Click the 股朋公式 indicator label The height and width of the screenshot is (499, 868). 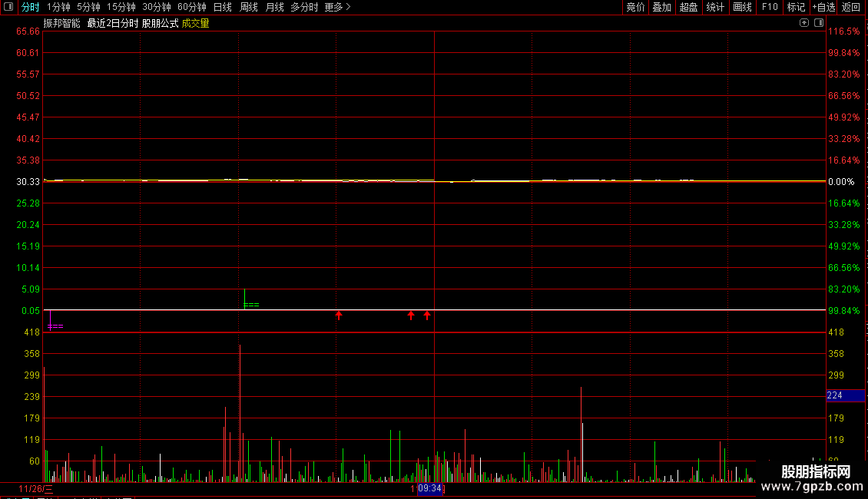(160, 23)
